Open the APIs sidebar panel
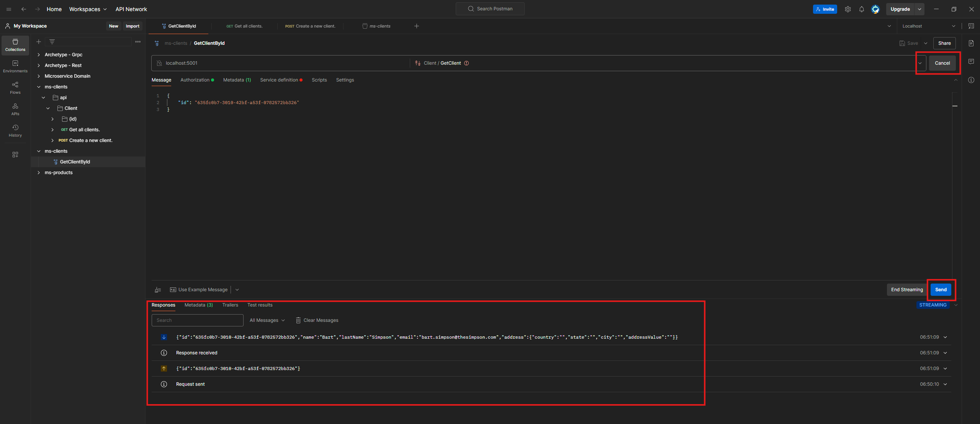 click(15, 109)
